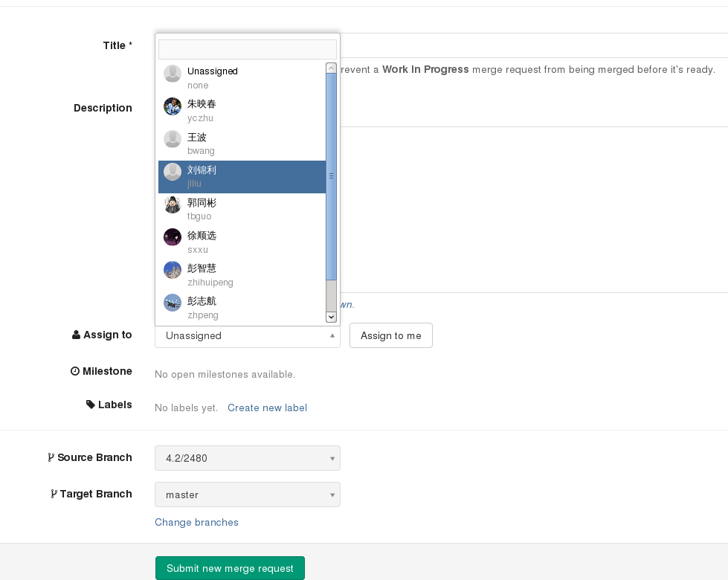This screenshot has width=728, height=580.
Task: Follow the Create new label link
Action: click(x=267, y=407)
